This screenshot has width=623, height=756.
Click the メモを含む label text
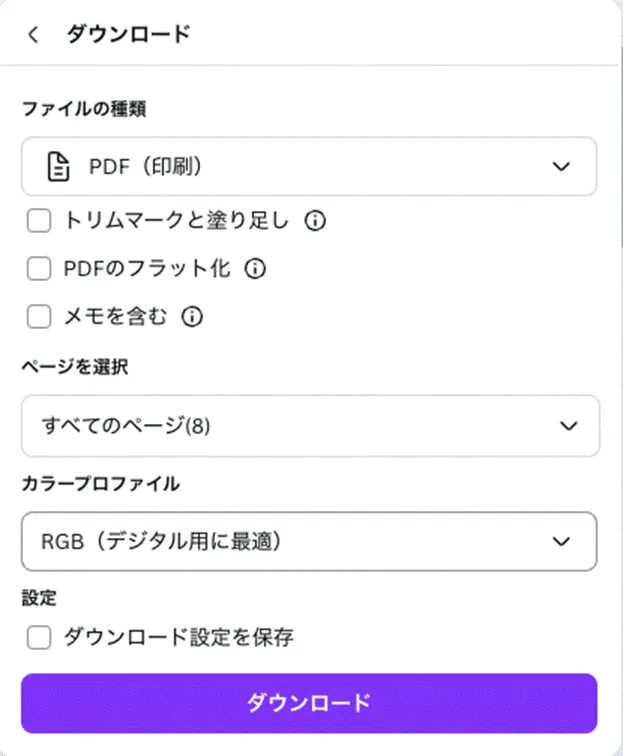point(115,317)
